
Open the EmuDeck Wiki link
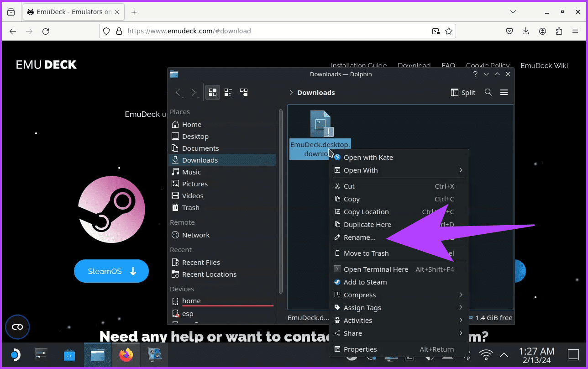coord(544,65)
